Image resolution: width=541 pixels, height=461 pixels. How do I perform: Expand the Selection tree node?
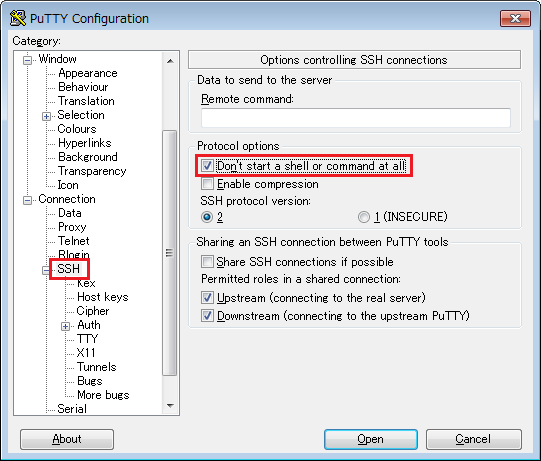tap(47, 116)
